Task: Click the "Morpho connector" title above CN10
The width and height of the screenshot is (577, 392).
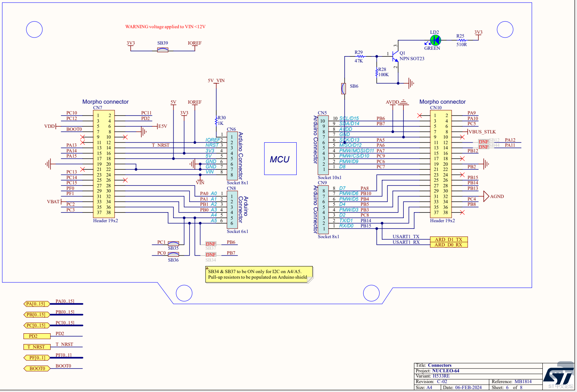Action: pyautogui.click(x=442, y=102)
